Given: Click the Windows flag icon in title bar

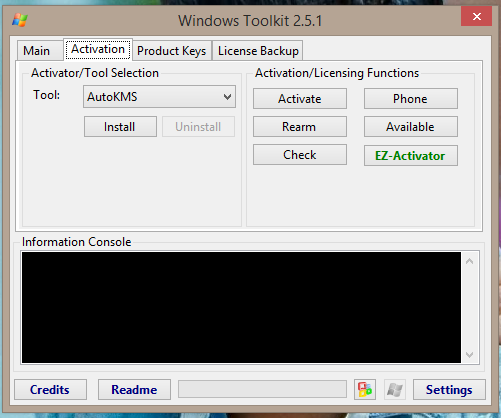Looking at the screenshot, I should click(20, 20).
